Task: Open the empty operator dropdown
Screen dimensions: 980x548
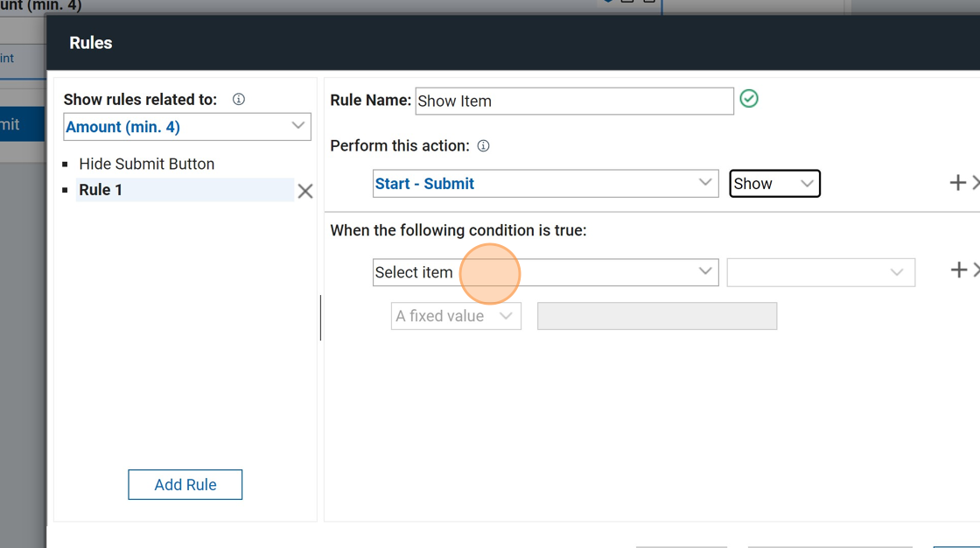Action: point(821,272)
